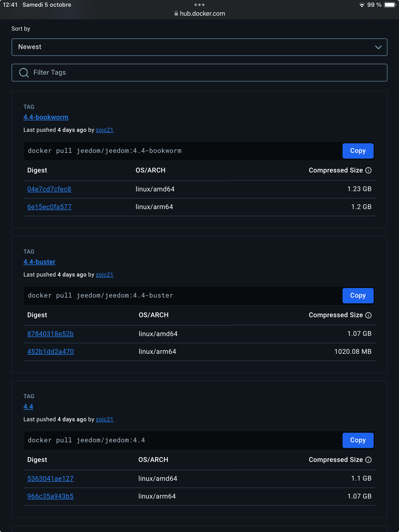Image resolution: width=399 pixels, height=532 pixels.
Task: Click Compressed Size info icon for 4.4-bookworm
Action: coord(368,170)
